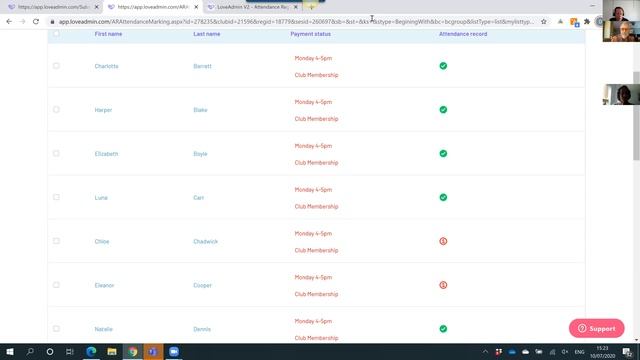Click the green attendance tick for Harper Blake

coord(443,109)
